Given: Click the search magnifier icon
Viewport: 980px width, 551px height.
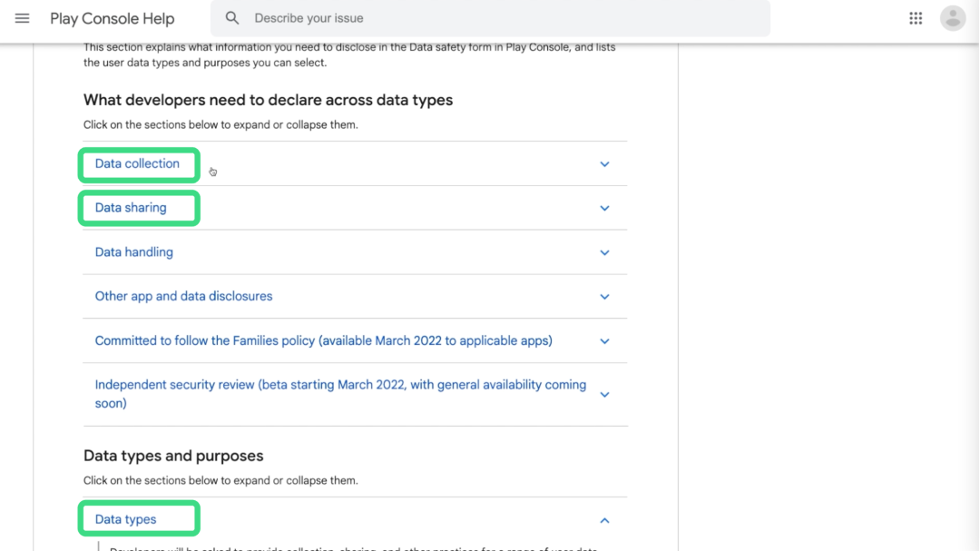Looking at the screenshot, I should click(232, 18).
